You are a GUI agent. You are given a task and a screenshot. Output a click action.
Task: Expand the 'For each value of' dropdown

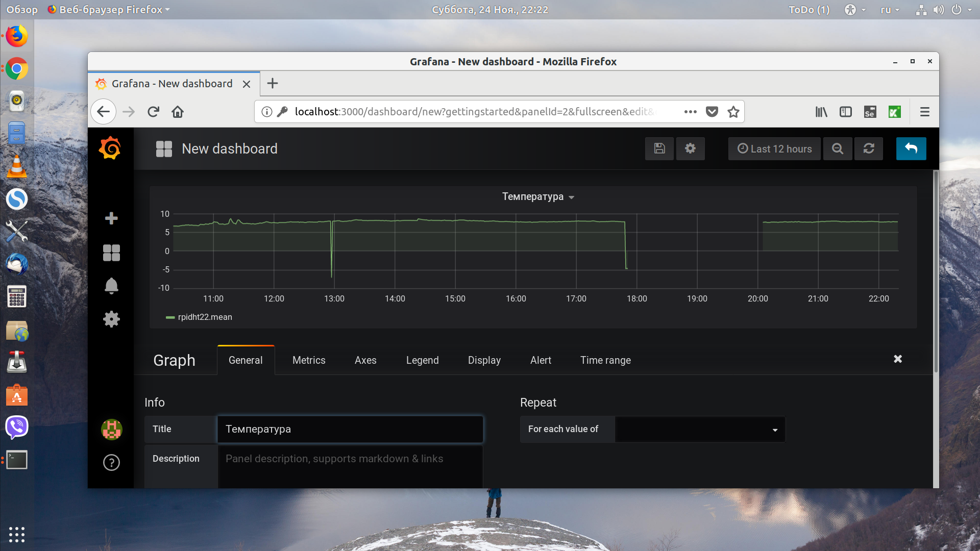coord(700,429)
